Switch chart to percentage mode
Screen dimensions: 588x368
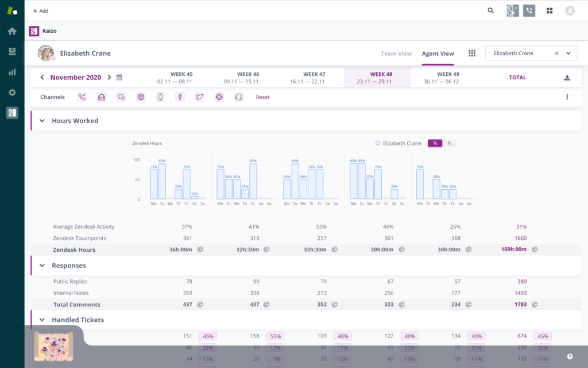(x=435, y=143)
